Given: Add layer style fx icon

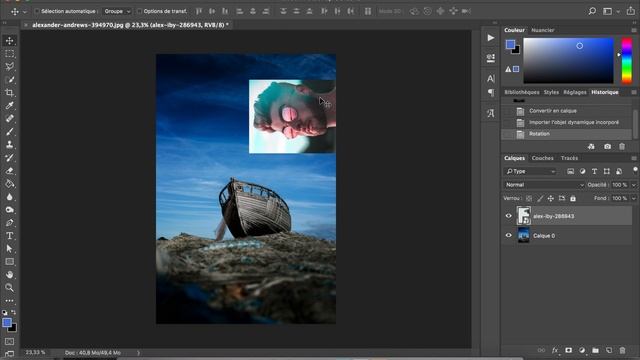Looking at the screenshot, I should tap(555, 350).
